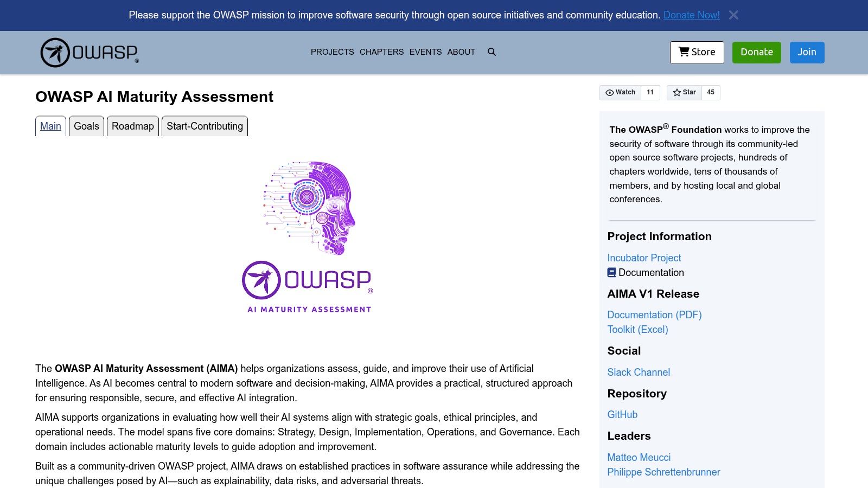The width and height of the screenshot is (868, 488).
Task: Click "The OWASP® Foundation" bold sidebar text
Action: [x=665, y=129]
